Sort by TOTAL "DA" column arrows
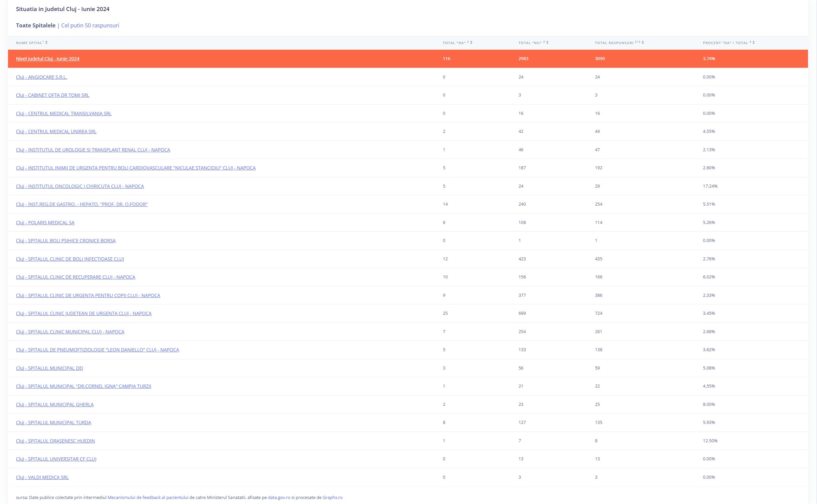The width and height of the screenshot is (817, 504). pyautogui.click(x=471, y=42)
